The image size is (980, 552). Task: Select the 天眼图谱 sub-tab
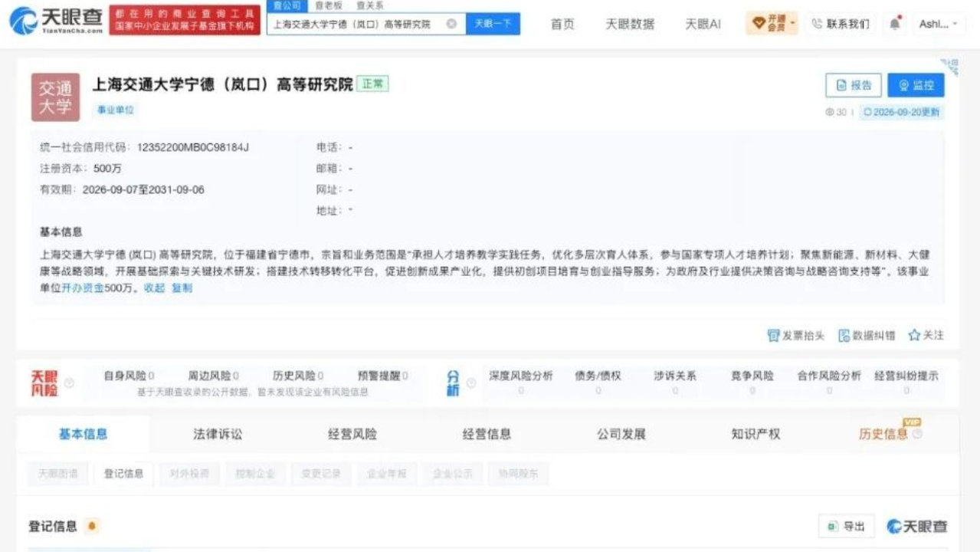tap(58, 474)
